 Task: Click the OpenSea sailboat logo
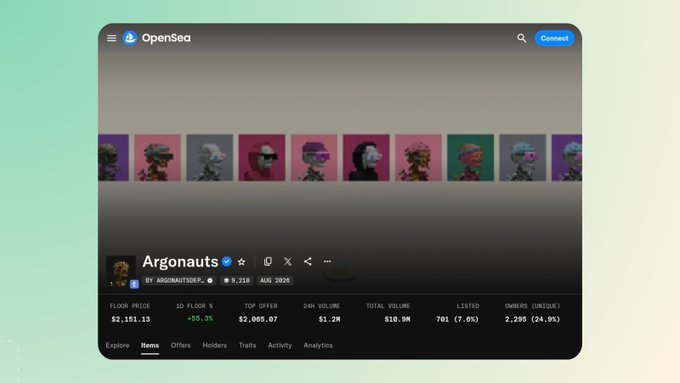[130, 38]
